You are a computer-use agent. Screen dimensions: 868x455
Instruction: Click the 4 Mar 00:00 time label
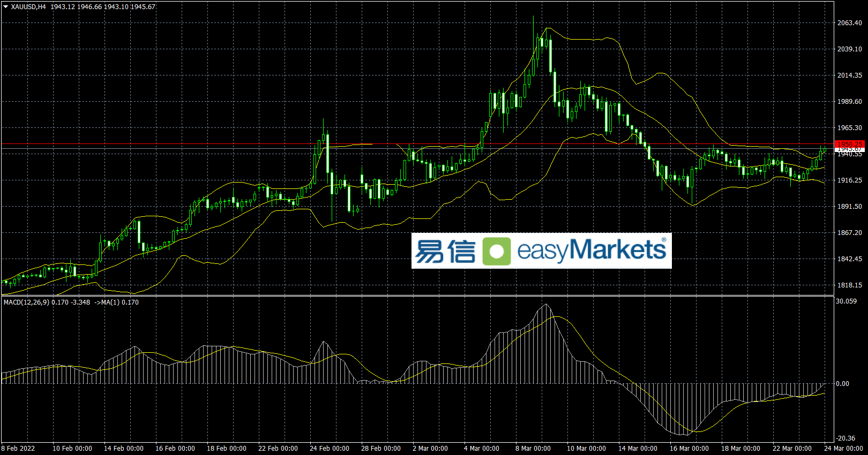482,449
